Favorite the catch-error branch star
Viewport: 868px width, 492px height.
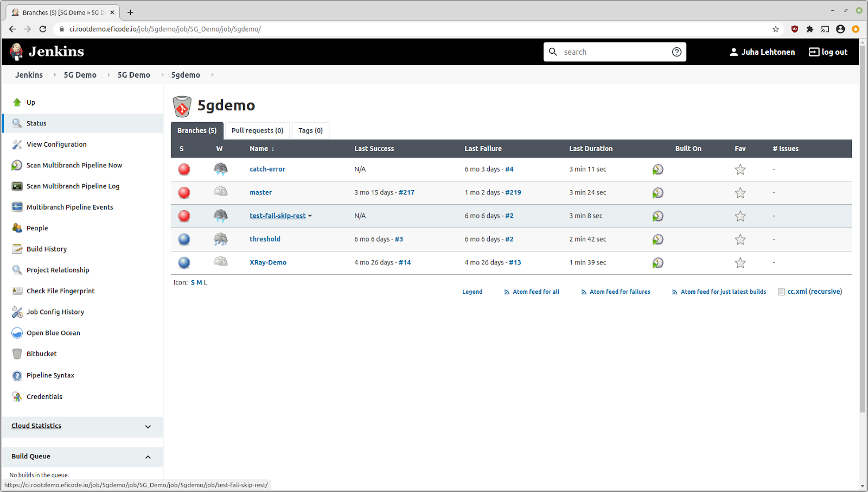(x=740, y=169)
